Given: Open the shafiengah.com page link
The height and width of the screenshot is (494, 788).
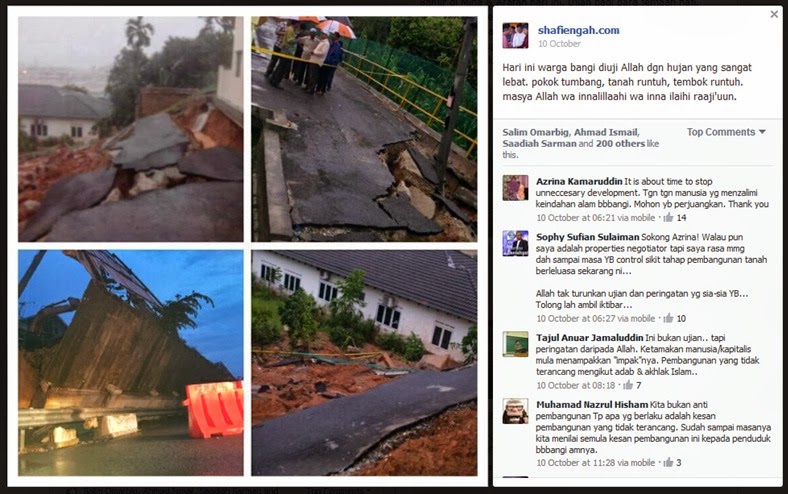Looking at the screenshot, I should pyautogui.click(x=578, y=30).
